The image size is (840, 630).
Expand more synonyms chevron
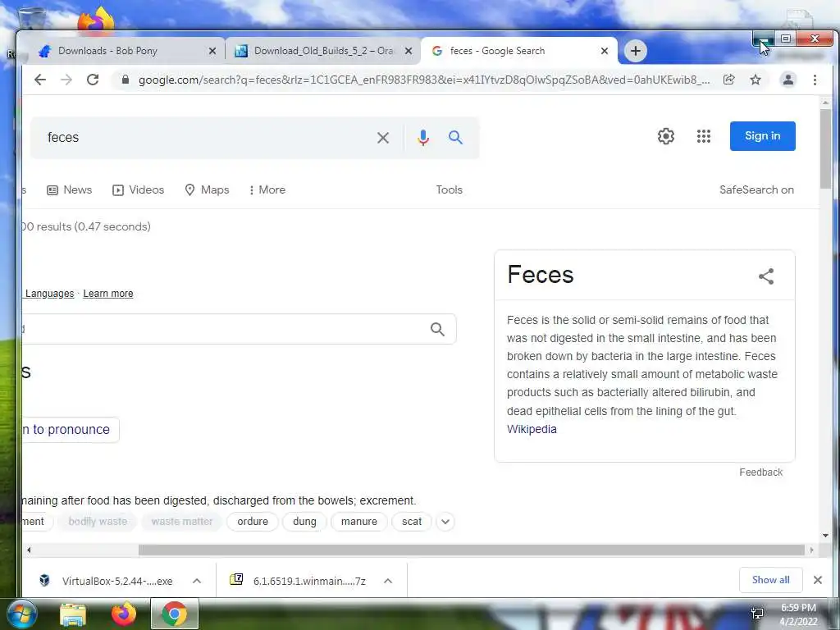tap(445, 521)
